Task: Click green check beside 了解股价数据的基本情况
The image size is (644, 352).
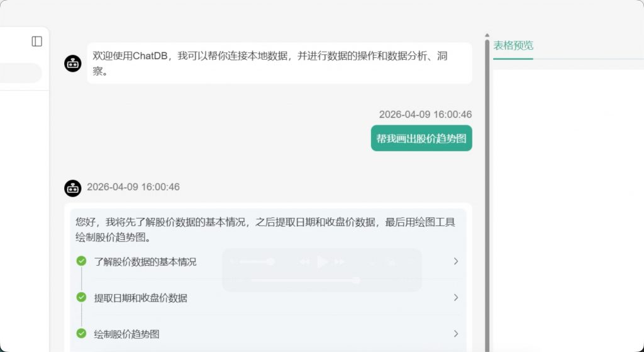Action: (x=81, y=261)
